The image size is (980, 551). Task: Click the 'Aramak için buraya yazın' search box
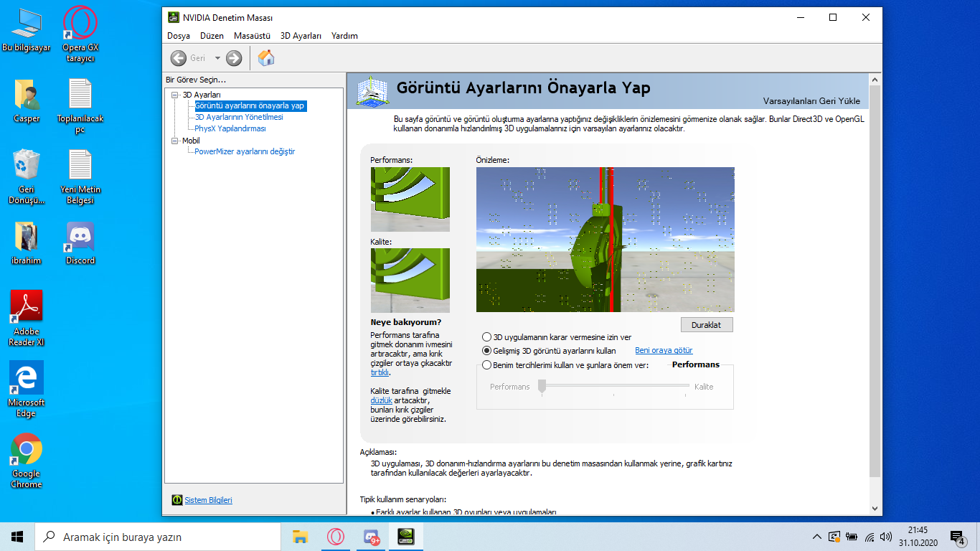coord(157,537)
